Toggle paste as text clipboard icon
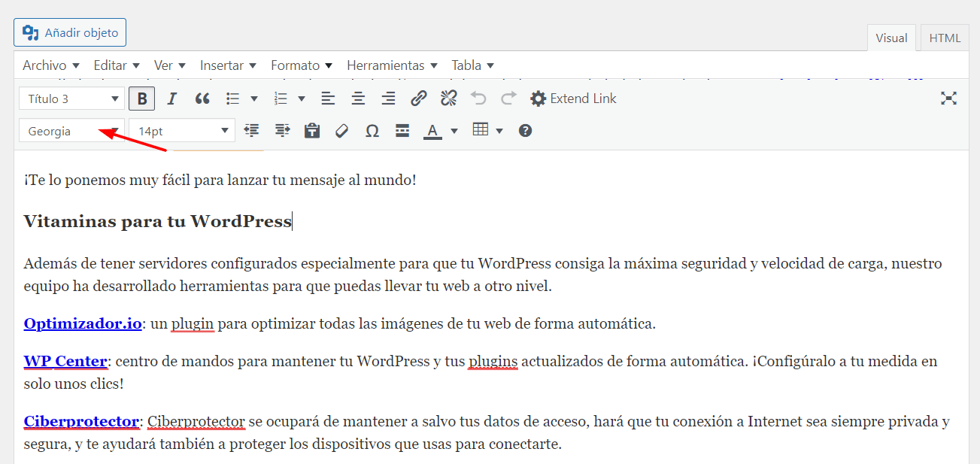This screenshot has height=464, width=980. point(312,131)
